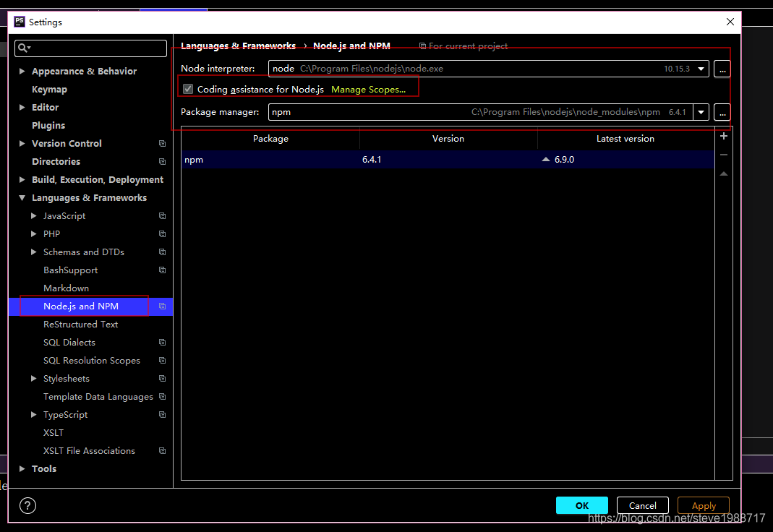Click the settings search field
Image resolution: width=773 pixels, height=532 pixels.
(x=90, y=48)
